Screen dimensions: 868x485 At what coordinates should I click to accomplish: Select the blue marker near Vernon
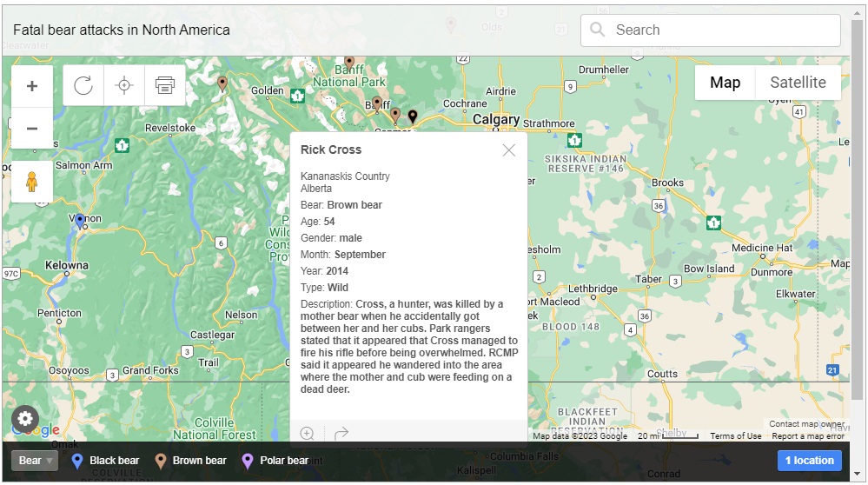pyautogui.click(x=80, y=221)
